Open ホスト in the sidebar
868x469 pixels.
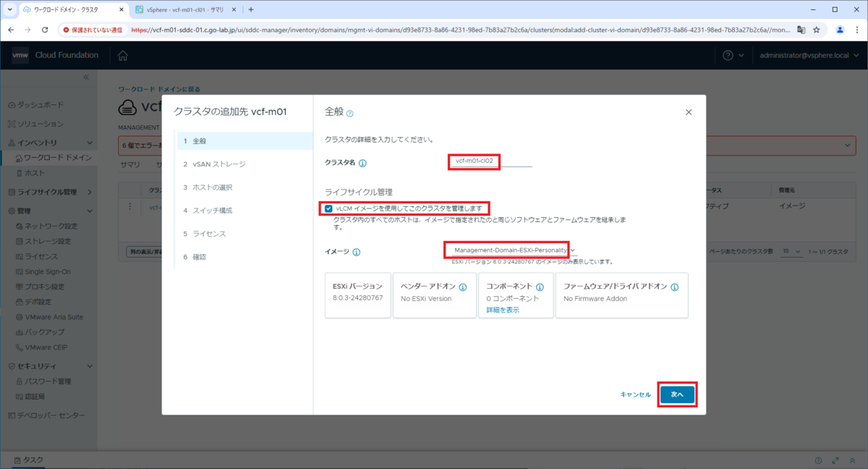click(x=35, y=174)
